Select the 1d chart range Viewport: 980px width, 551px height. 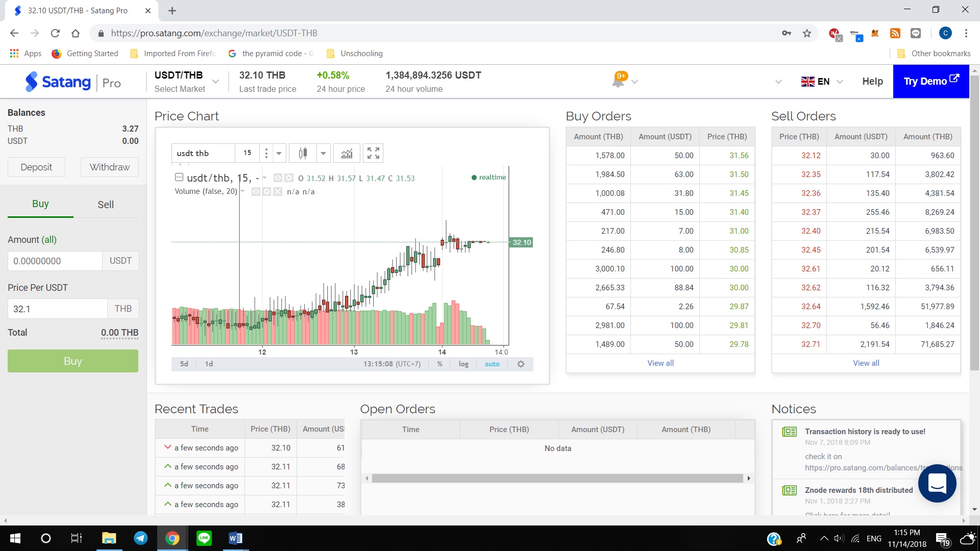(x=209, y=364)
